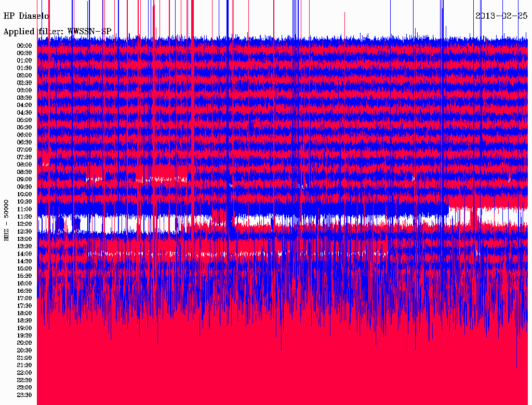Select the 01:00 time label
The image size is (532, 405).
(24, 61)
